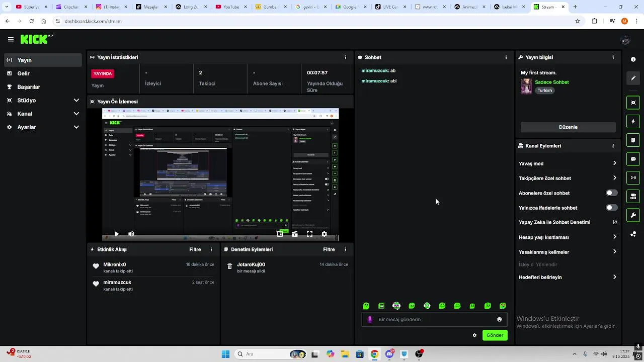644x362 pixels.
Task: Open Yavaş mod options arrow
Action: point(615,163)
